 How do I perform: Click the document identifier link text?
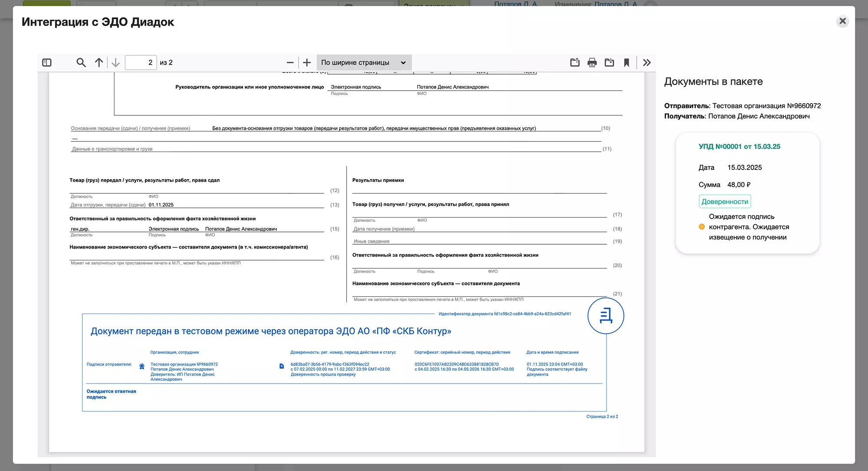pyautogui.click(x=504, y=314)
